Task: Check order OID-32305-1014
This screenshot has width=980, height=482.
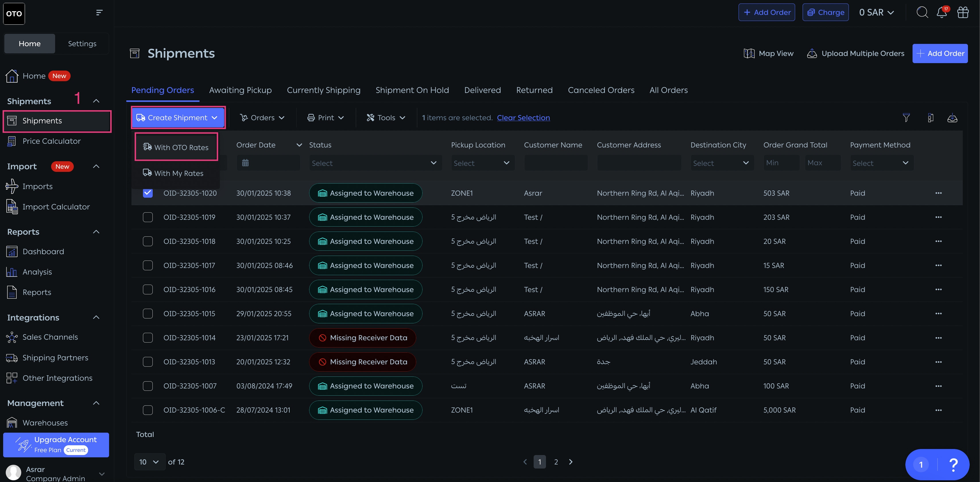Action: [x=148, y=338]
